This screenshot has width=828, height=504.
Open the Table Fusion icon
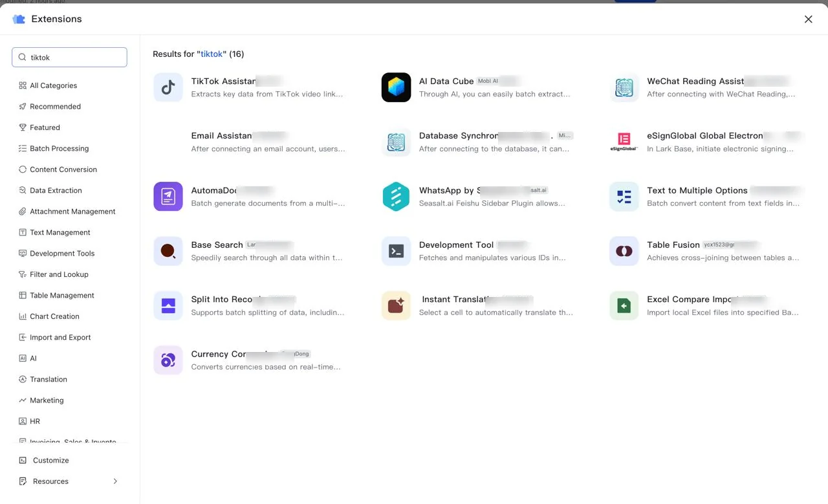coord(624,251)
